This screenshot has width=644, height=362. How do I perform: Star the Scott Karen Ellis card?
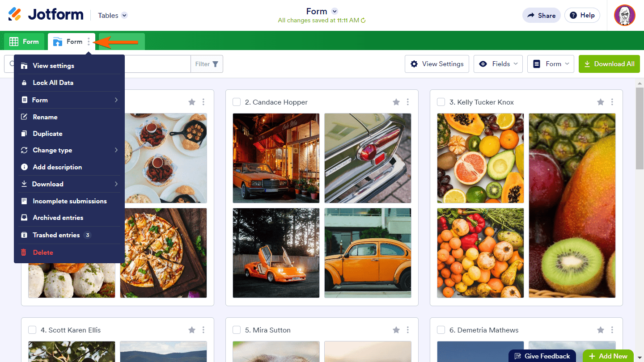pos(192,330)
